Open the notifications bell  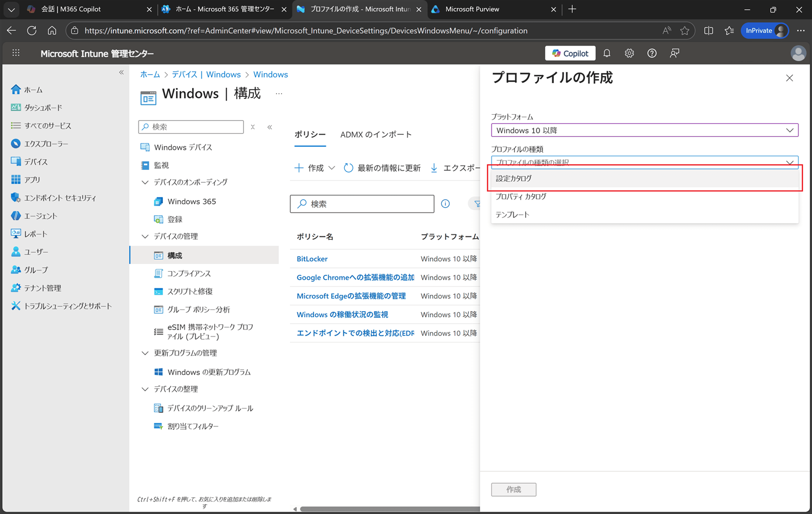pyautogui.click(x=607, y=53)
